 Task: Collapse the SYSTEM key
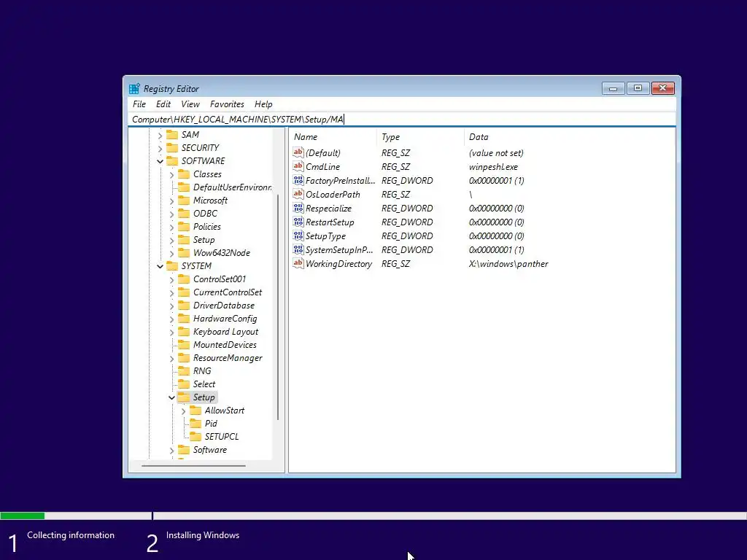coord(160,266)
